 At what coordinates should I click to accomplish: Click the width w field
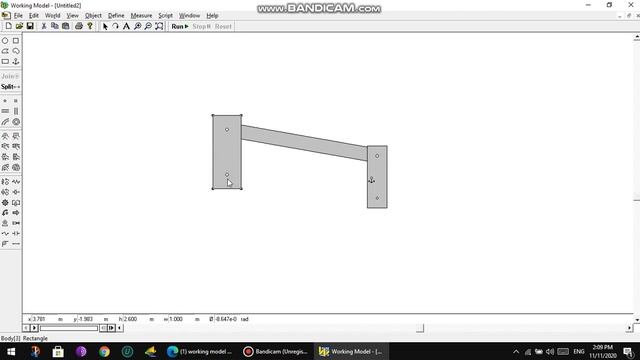tap(181, 319)
